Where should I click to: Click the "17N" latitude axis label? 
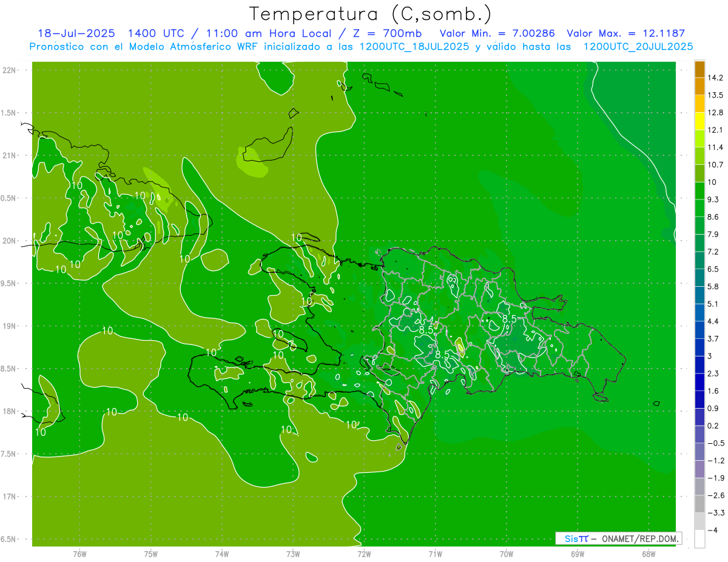pos(9,497)
